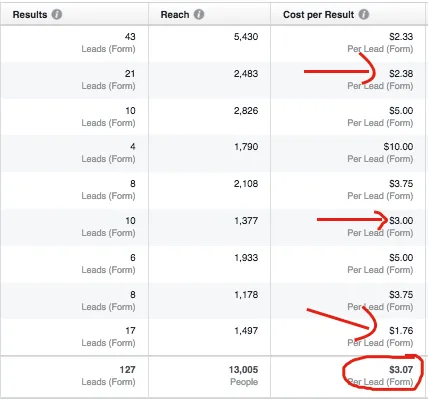Select the $2.33 cost per lead value
This screenshot has height=399, width=428.
point(401,37)
